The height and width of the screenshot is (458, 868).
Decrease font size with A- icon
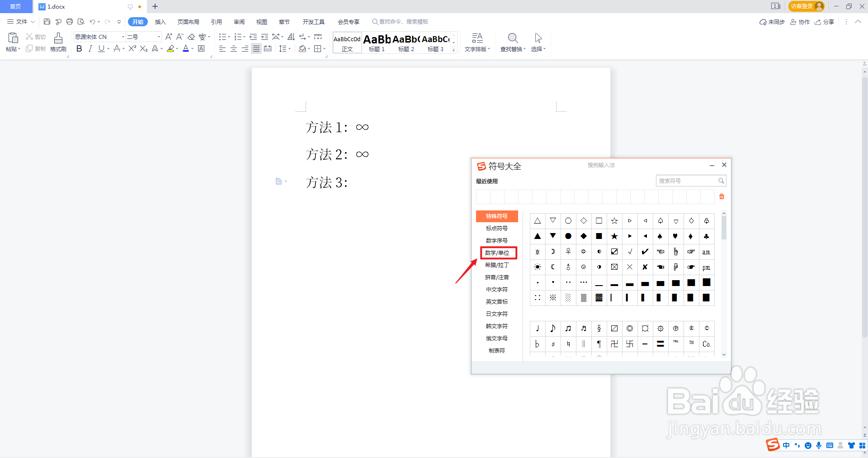[179, 37]
